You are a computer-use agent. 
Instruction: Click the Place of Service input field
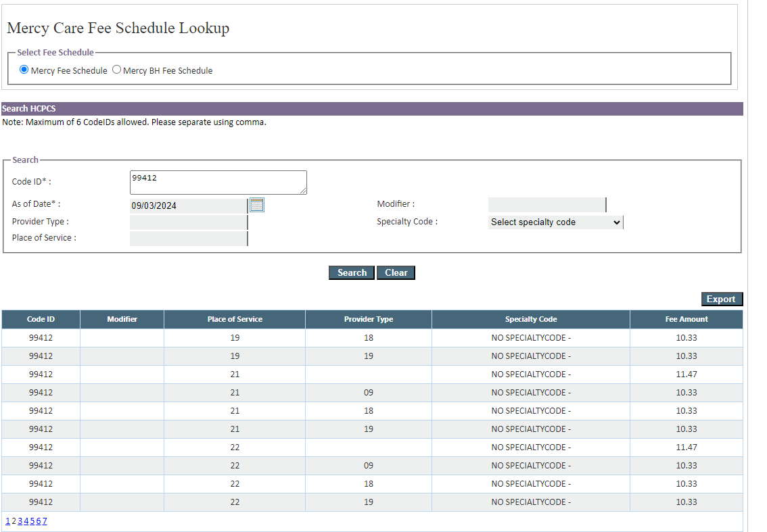click(x=189, y=239)
